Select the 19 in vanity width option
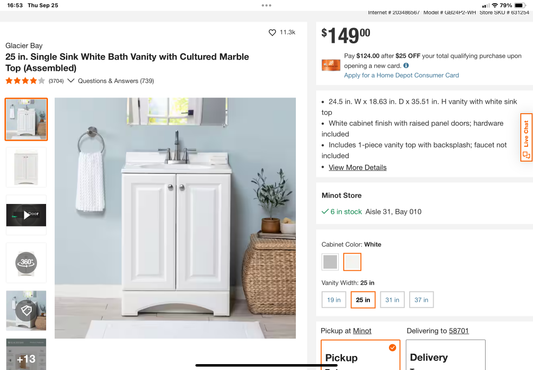533x370 pixels. tap(334, 300)
